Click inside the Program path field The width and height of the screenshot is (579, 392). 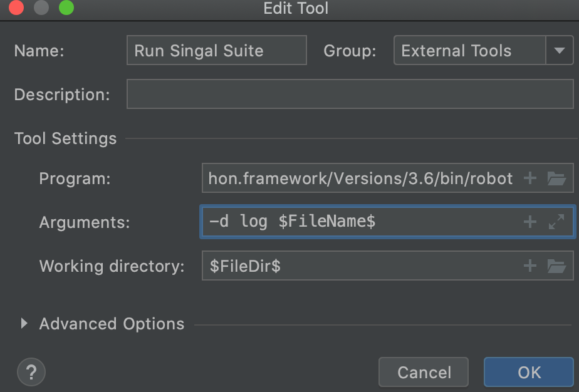tap(360, 178)
